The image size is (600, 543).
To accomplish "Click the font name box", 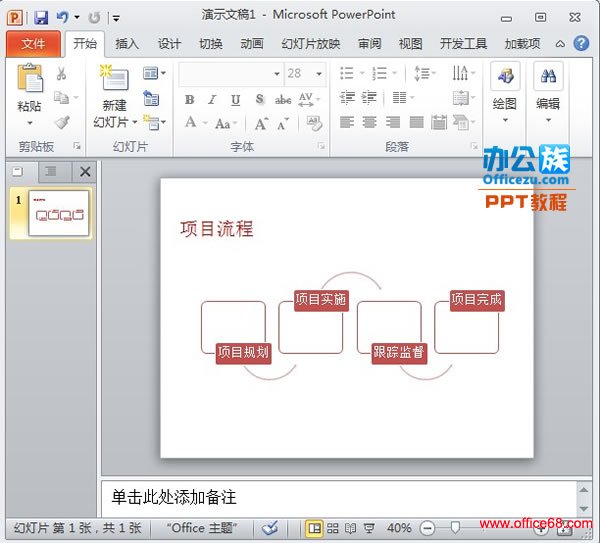I will pos(231,73).
